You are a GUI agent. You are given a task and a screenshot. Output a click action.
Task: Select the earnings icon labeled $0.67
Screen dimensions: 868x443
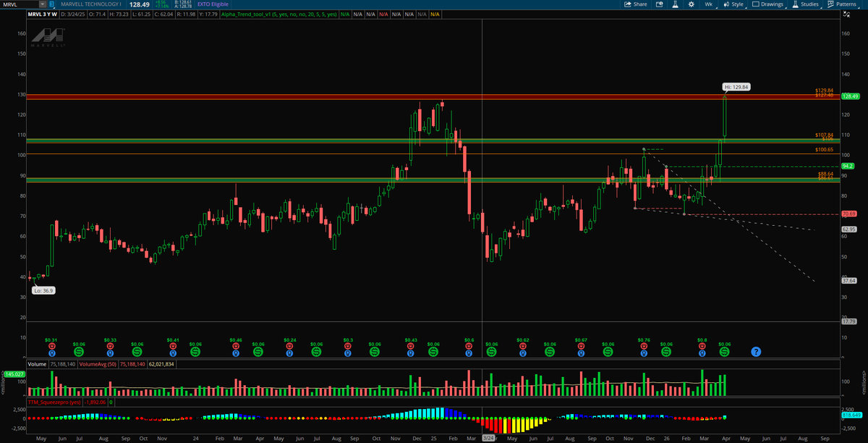coord(581,346)
